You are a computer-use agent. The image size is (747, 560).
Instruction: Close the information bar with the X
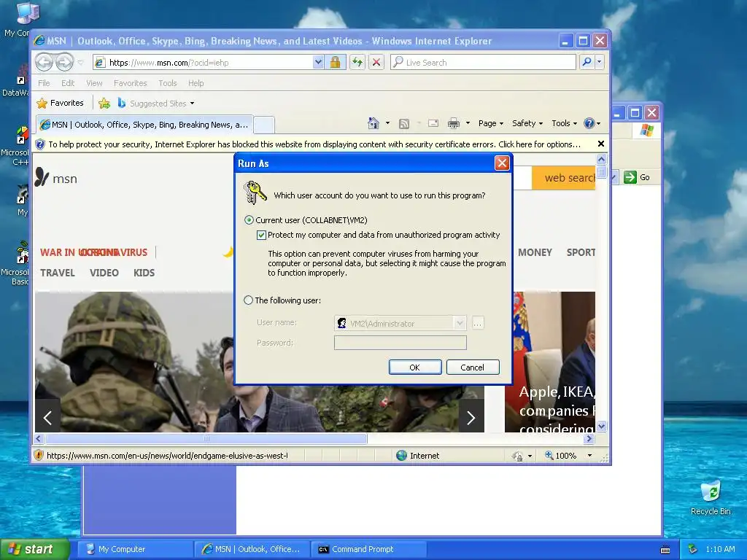pyautogui.click(x=601, y=144)
